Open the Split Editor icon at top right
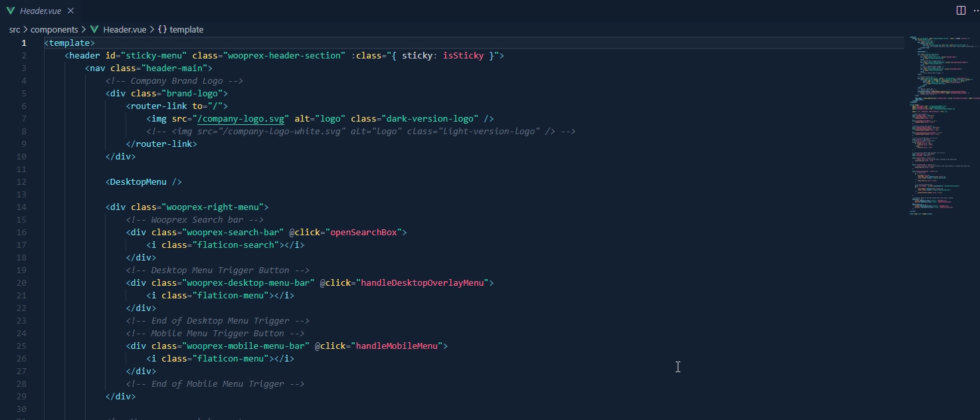 tap(961, 10)
